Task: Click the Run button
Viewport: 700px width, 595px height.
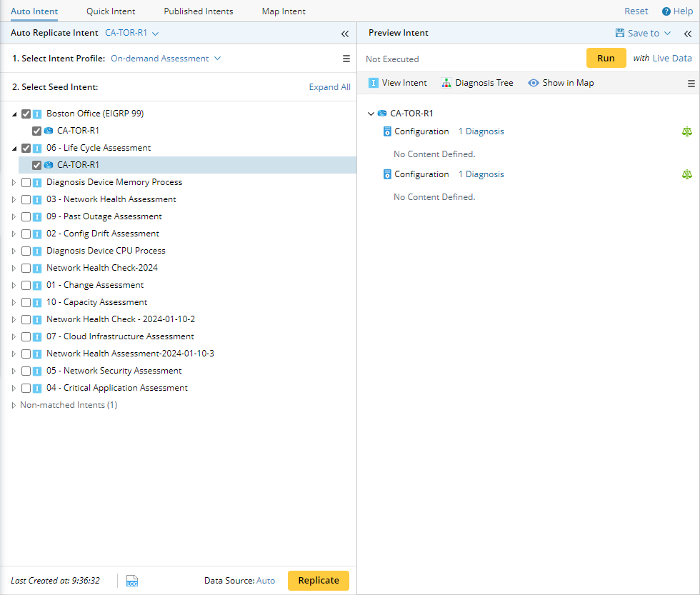Action: 606,59
